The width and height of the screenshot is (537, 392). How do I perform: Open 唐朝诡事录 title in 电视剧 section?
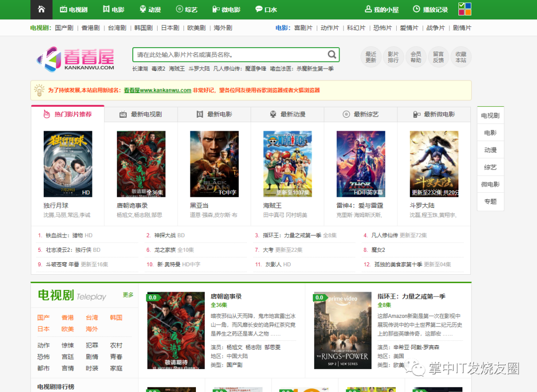click(226, 297)
